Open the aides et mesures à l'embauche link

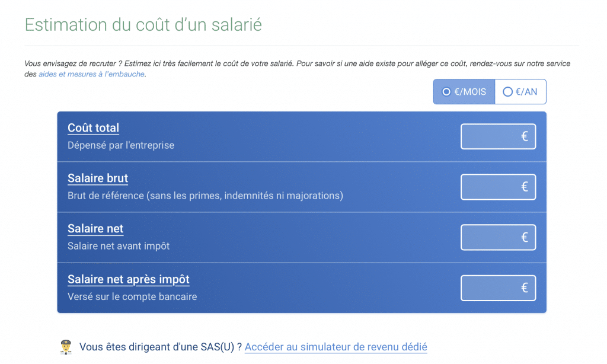(x=91, y=74)
